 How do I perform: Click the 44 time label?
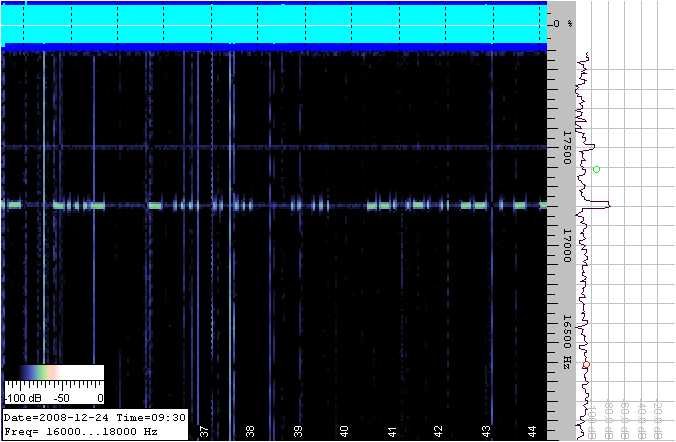tap(532, 431)
